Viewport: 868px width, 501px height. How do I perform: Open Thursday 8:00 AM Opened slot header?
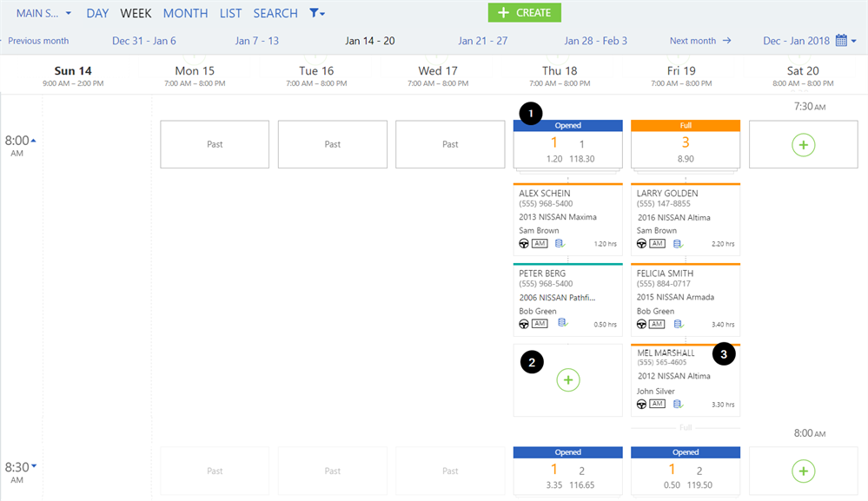tap(567, 126)
